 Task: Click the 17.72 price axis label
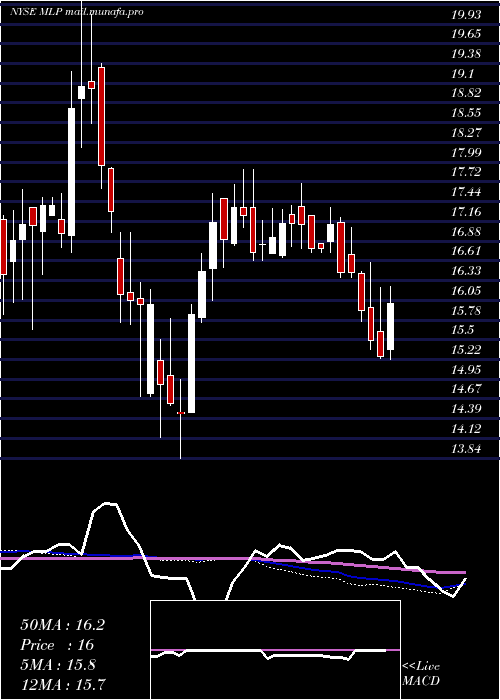(x=466, y=172)
